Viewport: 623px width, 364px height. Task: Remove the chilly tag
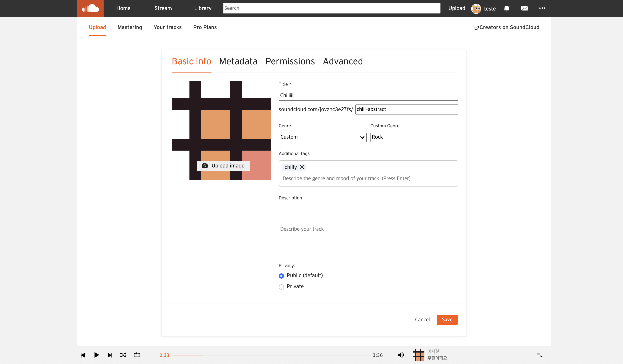[x=302, y=167]
